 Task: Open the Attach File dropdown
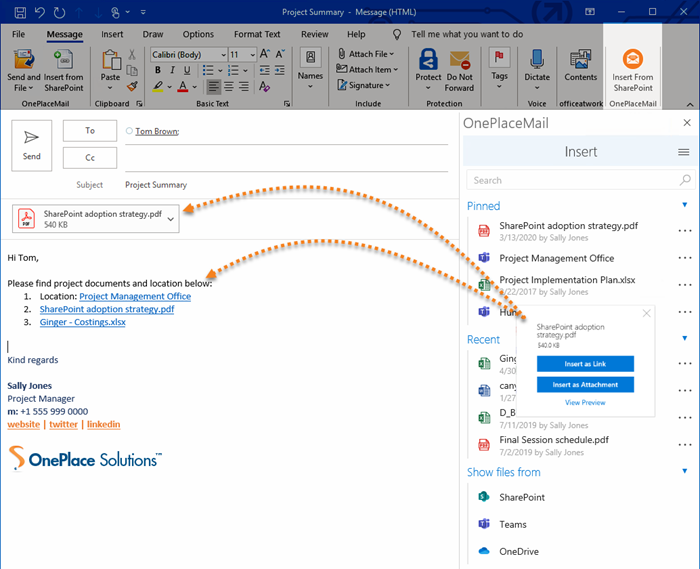(366, 54)
